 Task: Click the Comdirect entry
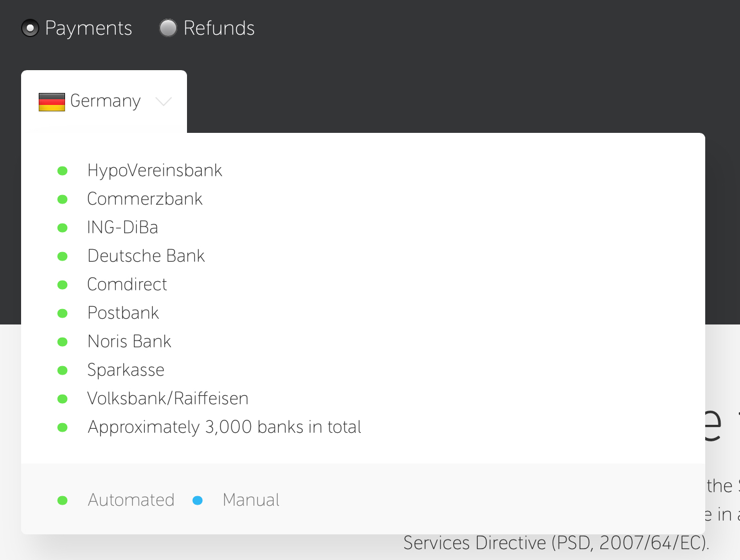[127, 285]
